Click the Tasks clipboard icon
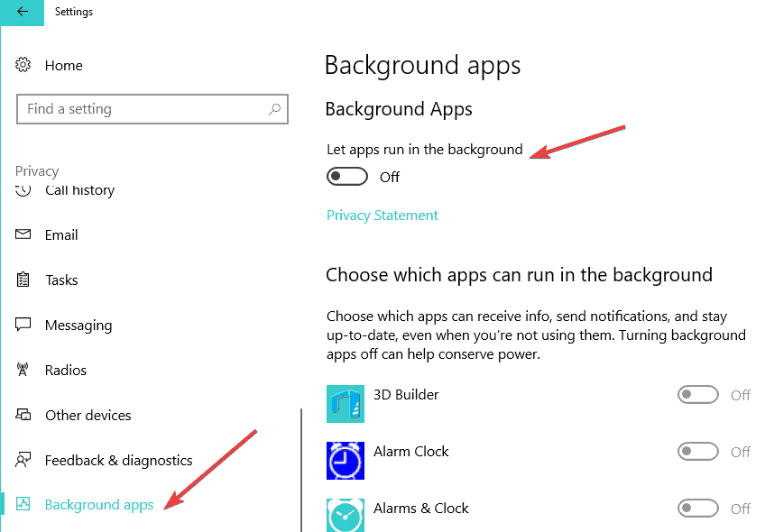This screenshot has height=532, width=765. 24,280
